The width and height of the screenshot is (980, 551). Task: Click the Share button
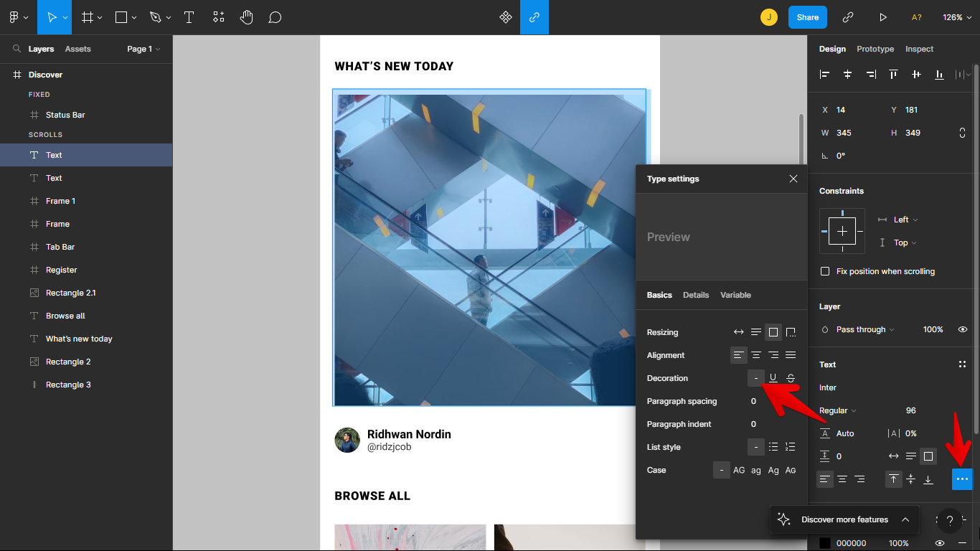tap(807, 17)
